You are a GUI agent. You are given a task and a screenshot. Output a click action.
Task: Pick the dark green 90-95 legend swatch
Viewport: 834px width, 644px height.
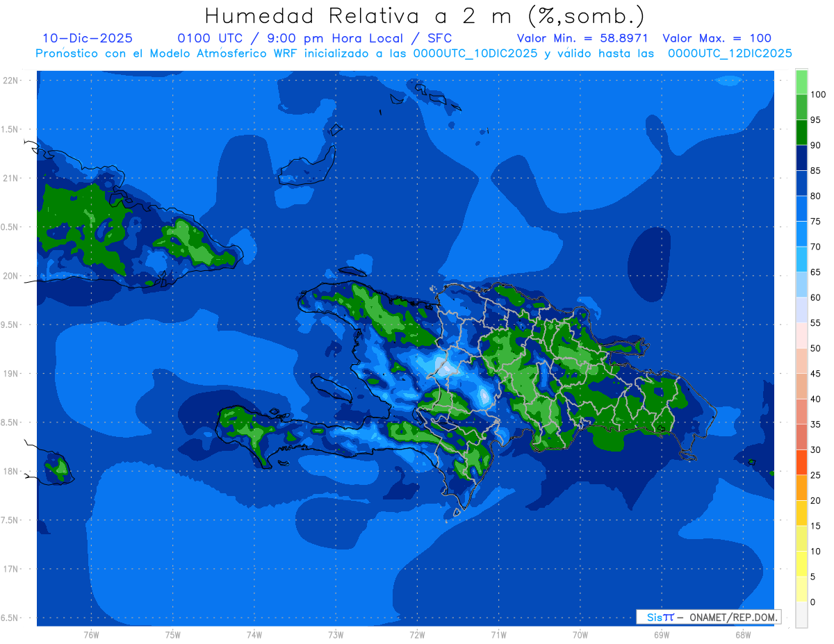point(801,132)
